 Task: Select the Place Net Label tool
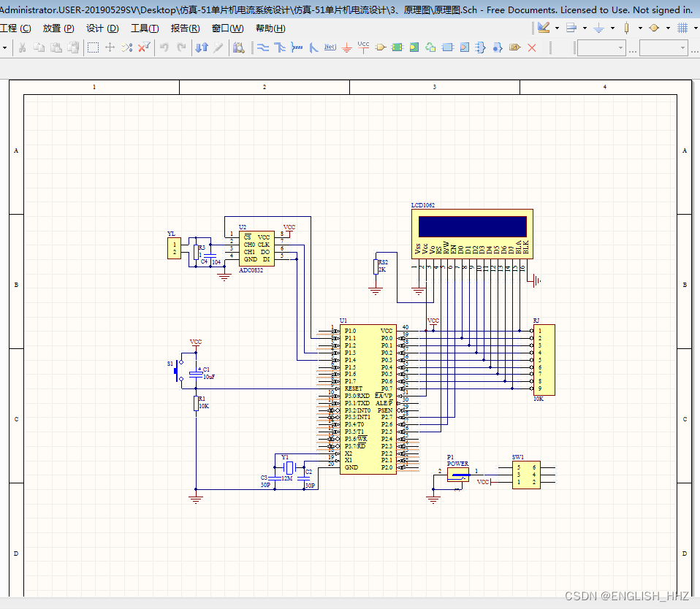[x=330, y=47]
